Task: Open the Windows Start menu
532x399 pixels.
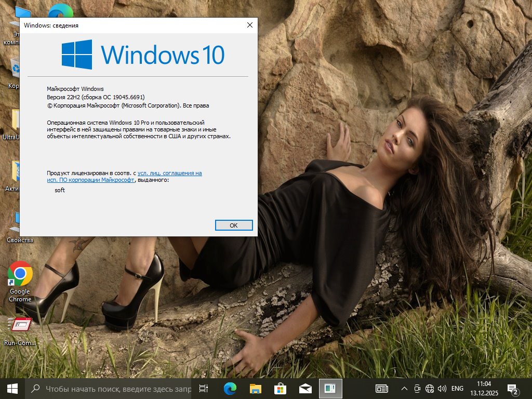Action: [x=12, y=388]
